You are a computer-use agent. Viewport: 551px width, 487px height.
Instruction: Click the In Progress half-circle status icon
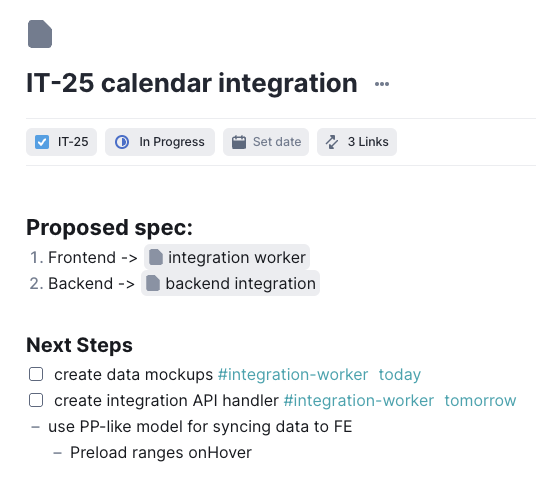[122, 142]
